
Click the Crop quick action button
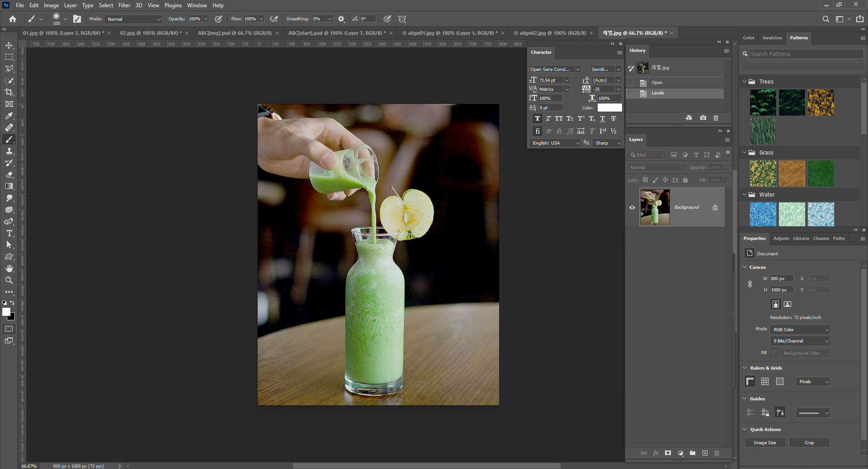point(809,443)
